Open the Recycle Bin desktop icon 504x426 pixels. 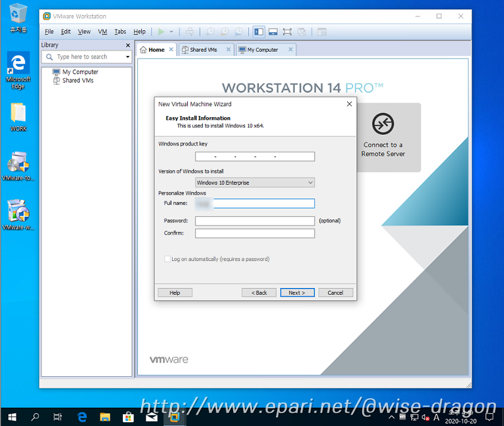click(18, 18)
